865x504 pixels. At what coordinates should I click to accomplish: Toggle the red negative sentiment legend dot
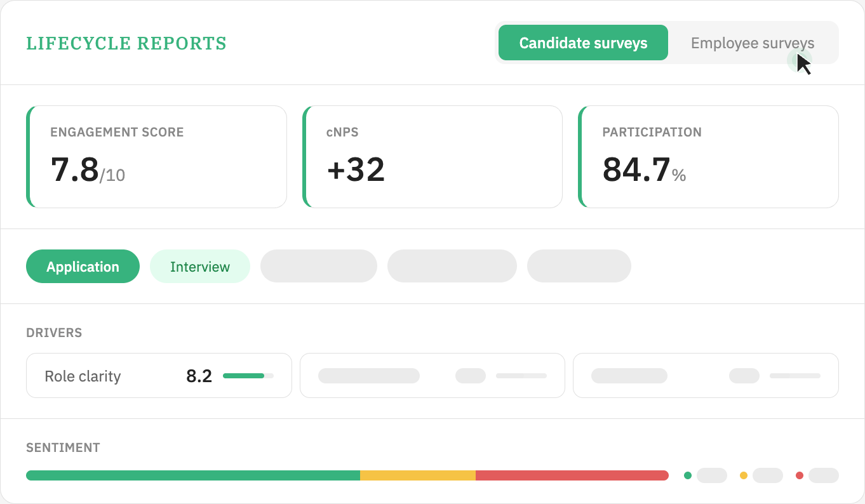point(799,475)
